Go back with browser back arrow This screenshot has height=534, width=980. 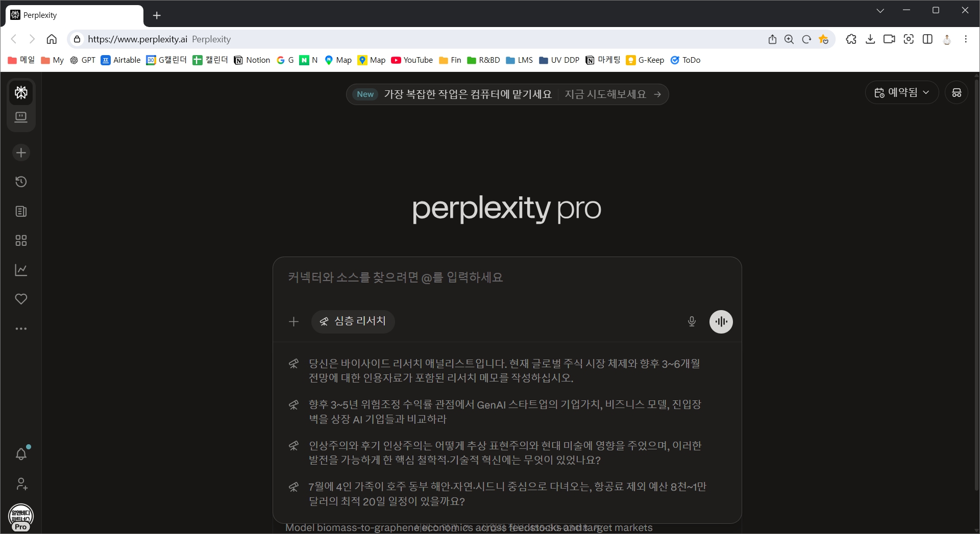(14, 39)
